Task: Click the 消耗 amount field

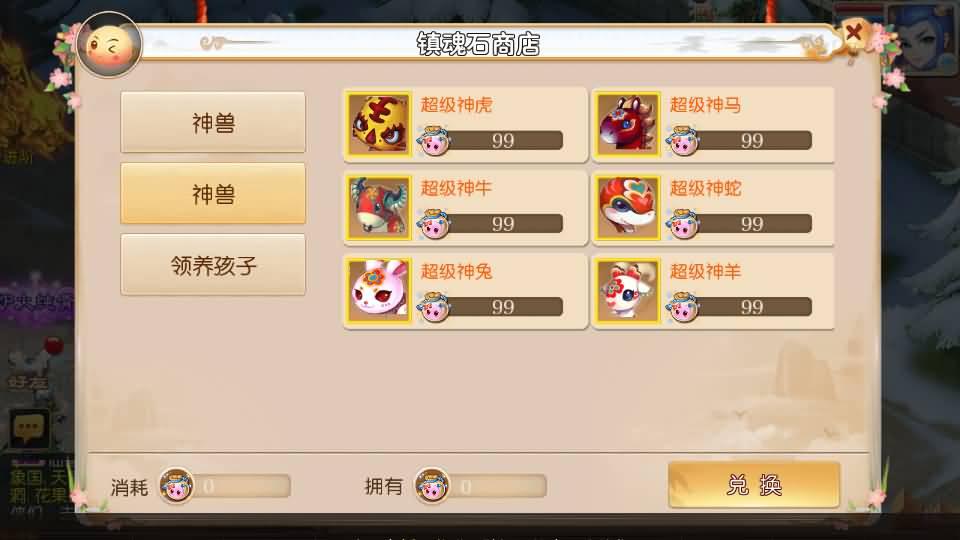Action: point(239,486)
